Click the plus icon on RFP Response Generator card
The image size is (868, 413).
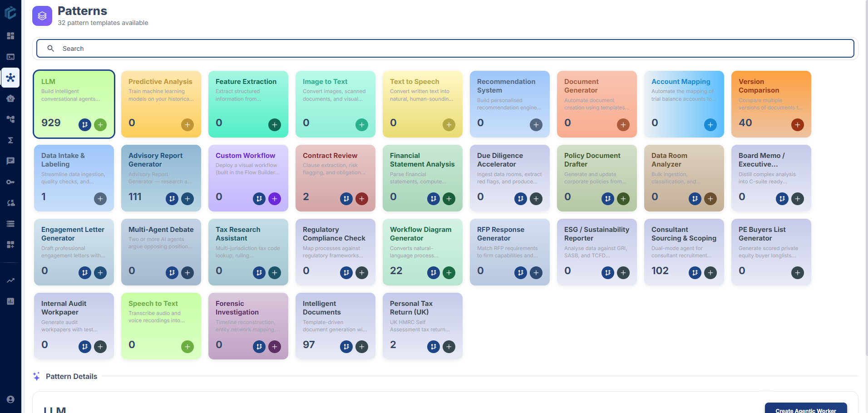point(536,273)
